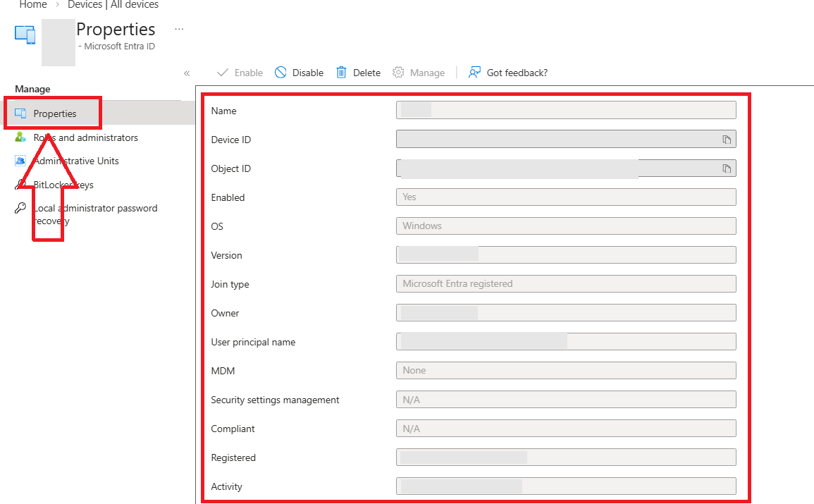Viewport: 814px width, 504px height.
Task: Click the Disable device icon
Action: click(280, 73)
